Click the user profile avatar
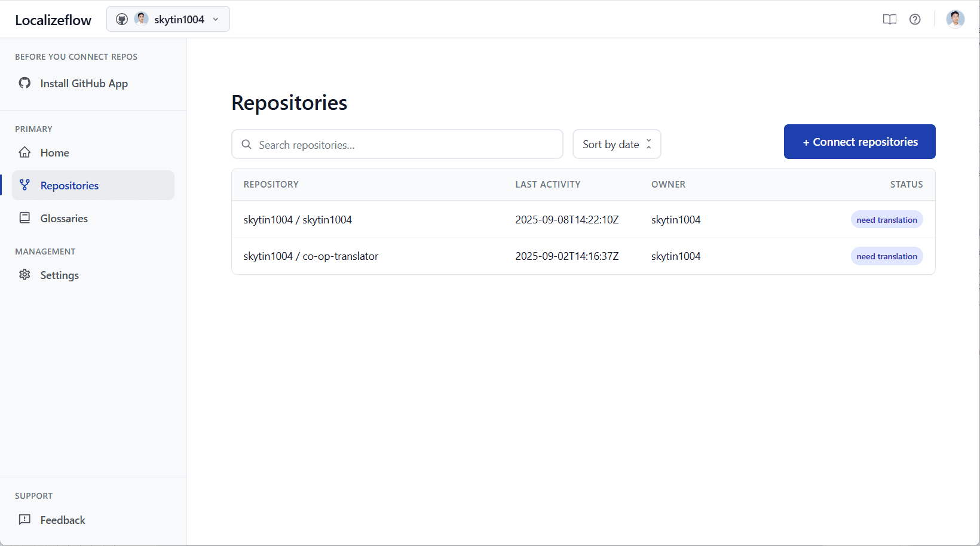 (955, 19)
